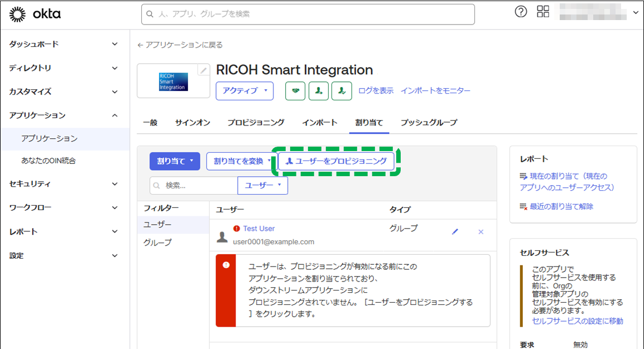644x349 pixels.
Task: Open the アクティブ status dropdown
Action: pos(245,91)
